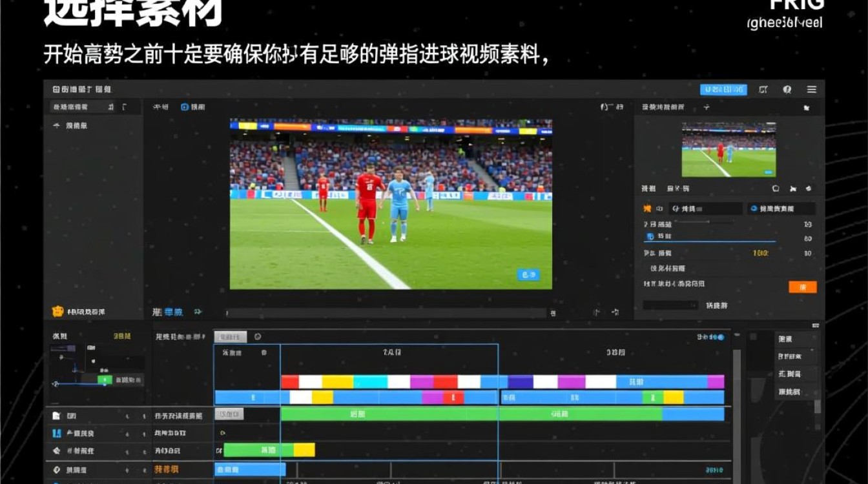Click the tag icon in the fourth track row

point(56,470)
